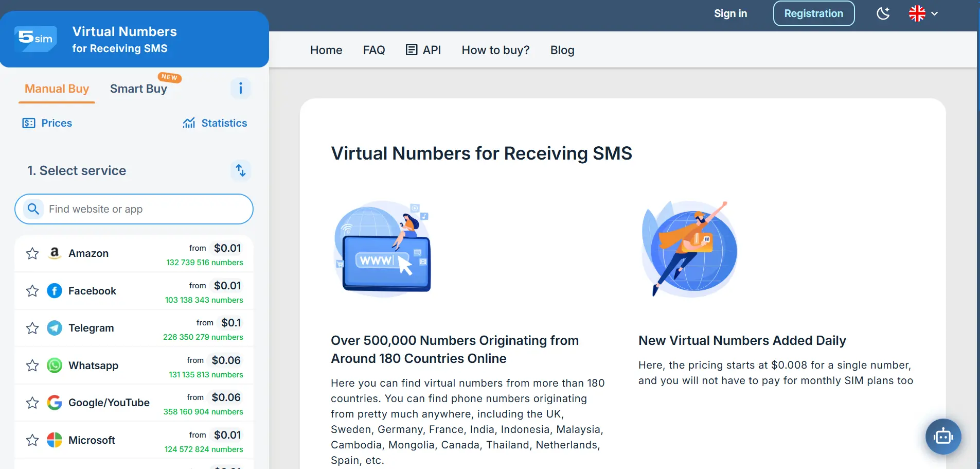Click the Amazon logo icon

(x=55, y=253)
